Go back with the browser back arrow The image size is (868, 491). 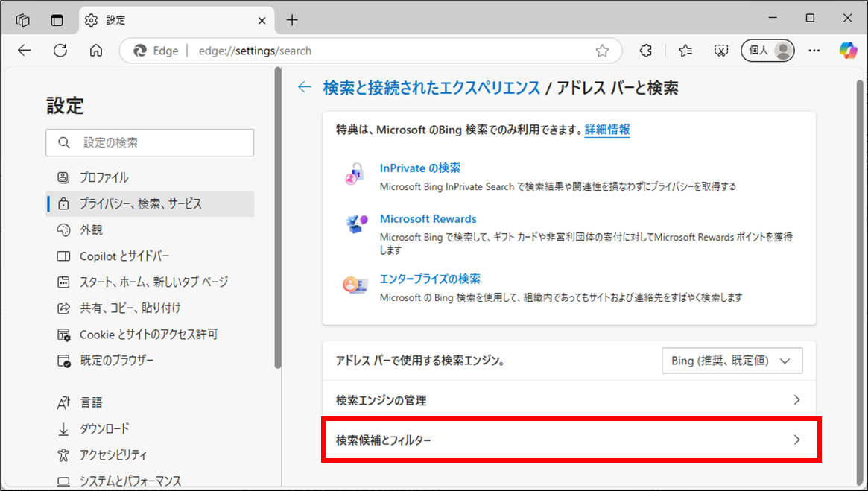pos(25,51)
